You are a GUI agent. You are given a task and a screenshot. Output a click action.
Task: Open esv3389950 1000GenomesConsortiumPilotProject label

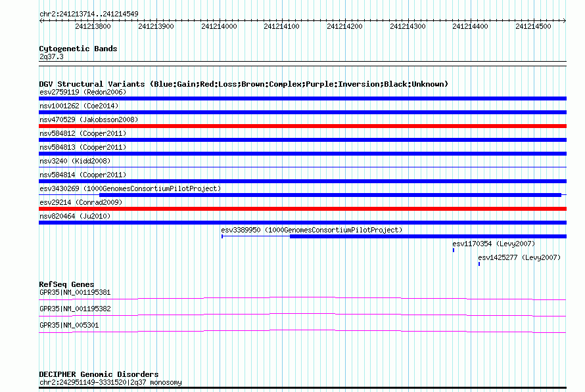coord(312,230)
